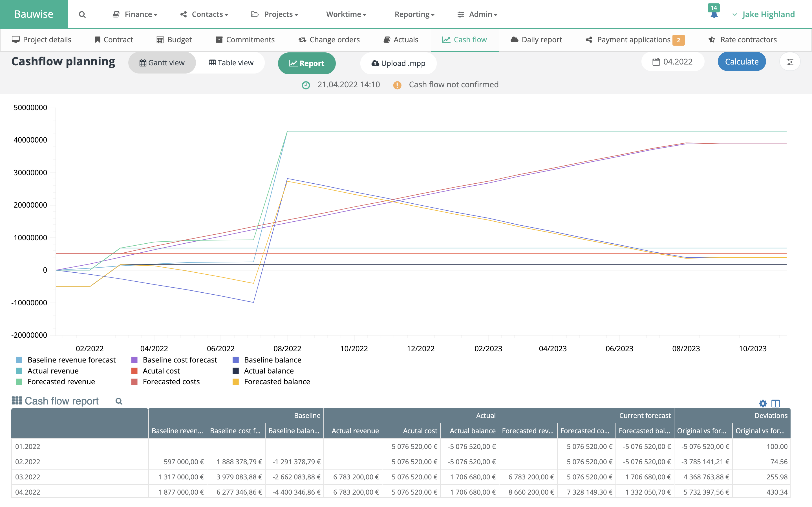The image size is (812, 507).
Task: Switch to Table view
Action: pyautogui.click(x=231, y=62)
